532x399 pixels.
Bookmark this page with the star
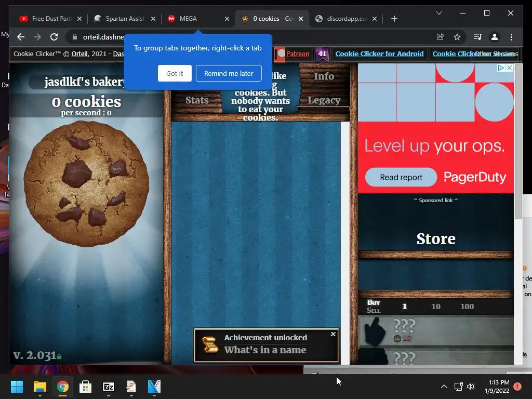pos(457,37)
